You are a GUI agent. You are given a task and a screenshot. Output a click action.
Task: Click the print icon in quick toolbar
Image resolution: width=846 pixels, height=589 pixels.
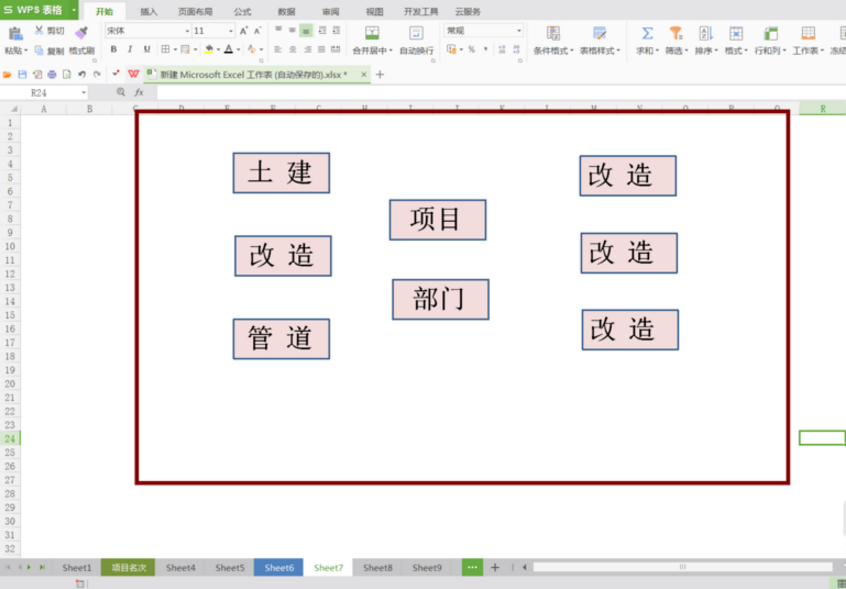pos(52,74)
